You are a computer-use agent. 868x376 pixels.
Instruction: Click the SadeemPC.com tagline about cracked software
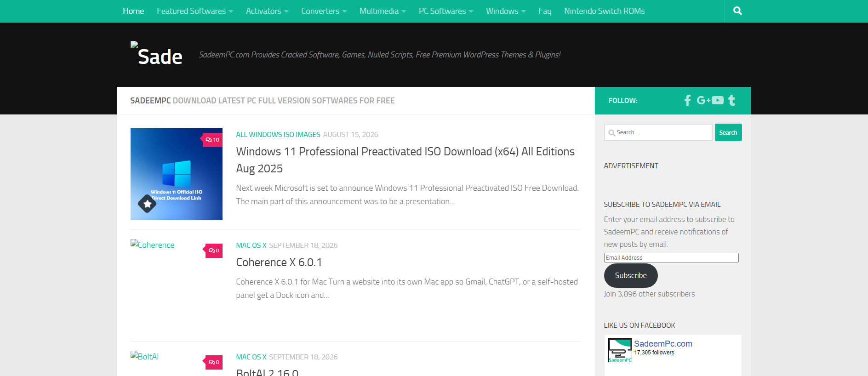tap(380, 55)
